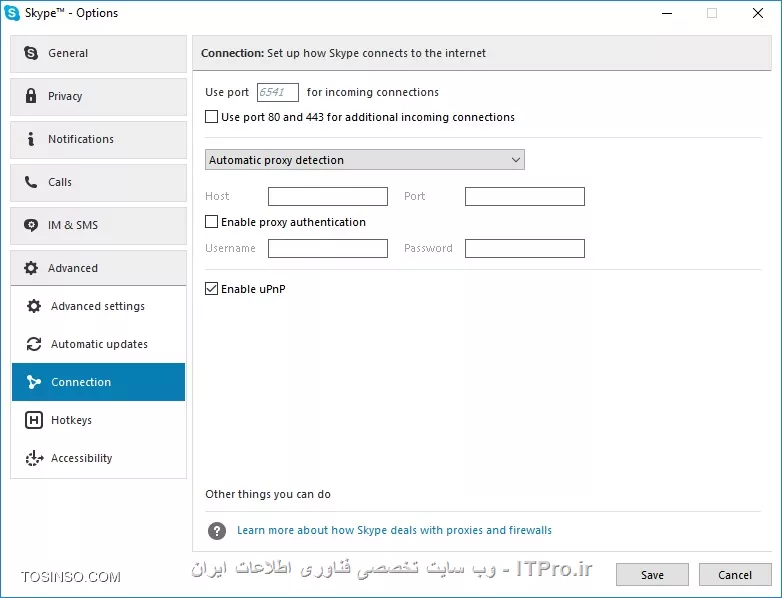Collapse the Advanced section

(98, 268)
